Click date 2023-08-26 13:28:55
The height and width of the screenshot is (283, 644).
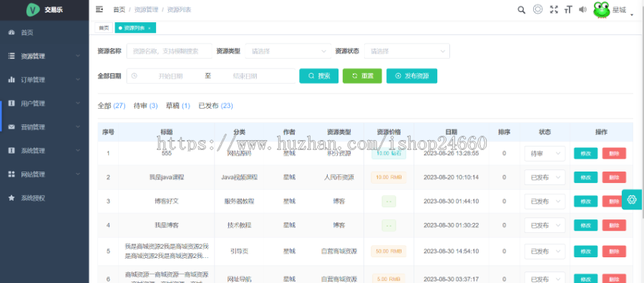click(x=451, y=154)
